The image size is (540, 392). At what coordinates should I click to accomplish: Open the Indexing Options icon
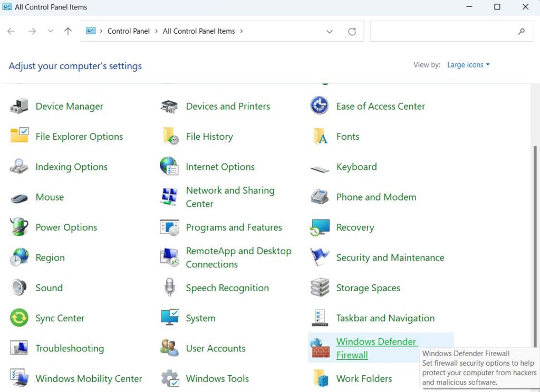[x=19, y=166]
